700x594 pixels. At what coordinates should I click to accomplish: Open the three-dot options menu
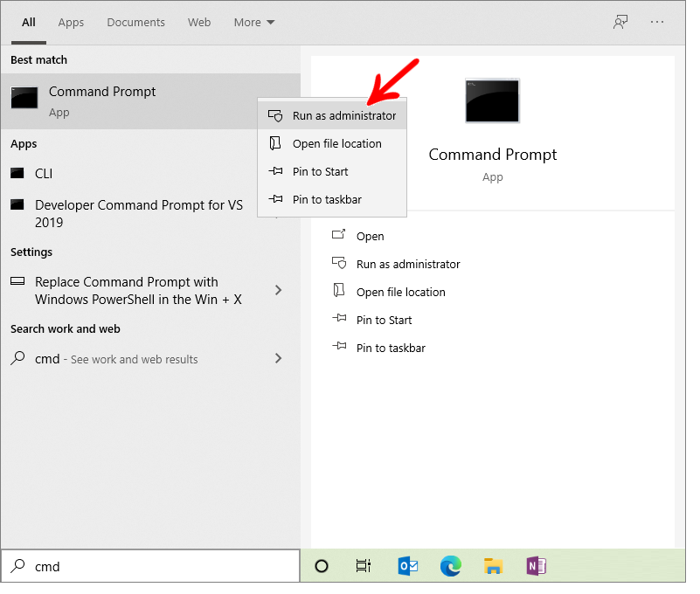(657, 22)
